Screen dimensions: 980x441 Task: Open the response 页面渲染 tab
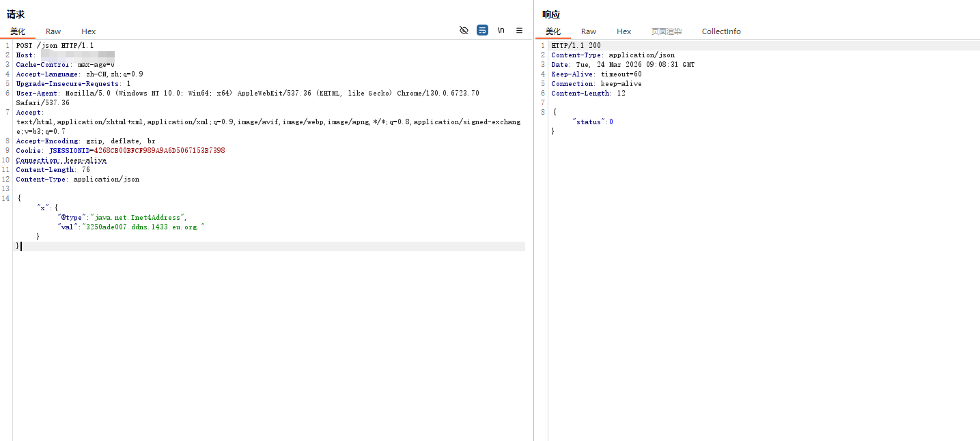point(666,31)
